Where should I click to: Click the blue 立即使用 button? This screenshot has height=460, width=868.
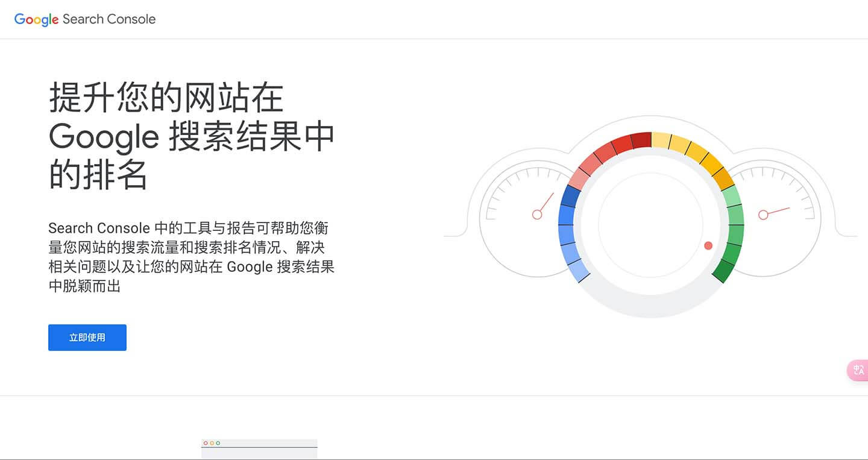[x=87, y=338]
